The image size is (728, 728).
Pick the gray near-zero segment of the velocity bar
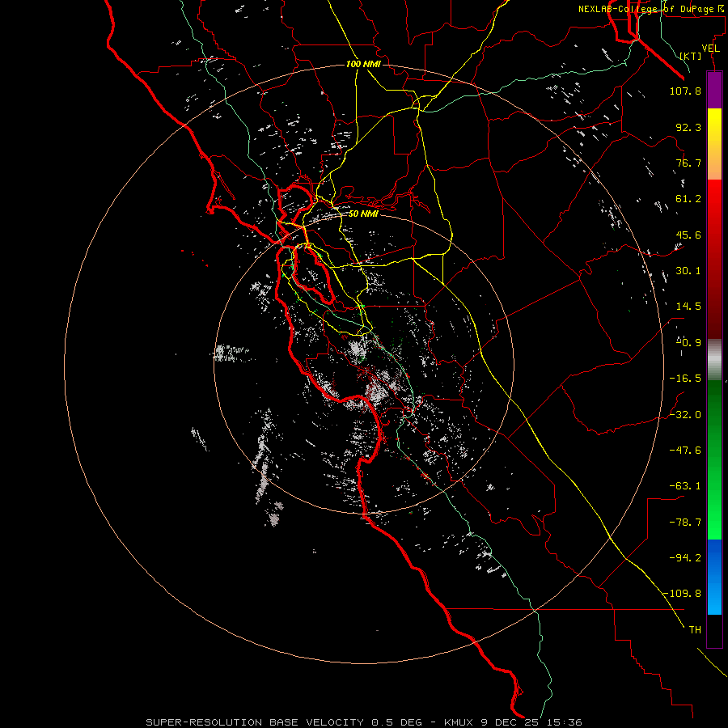(x=714, y=360)
